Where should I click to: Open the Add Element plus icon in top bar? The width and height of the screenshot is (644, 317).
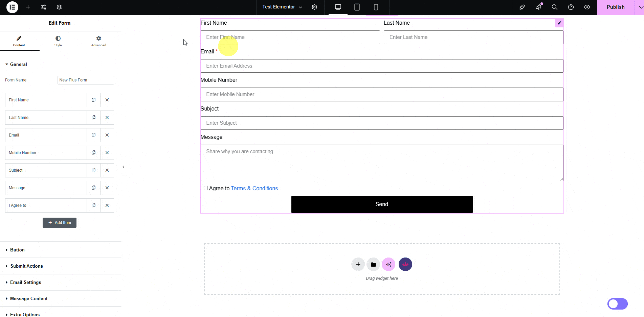point(28,7)
